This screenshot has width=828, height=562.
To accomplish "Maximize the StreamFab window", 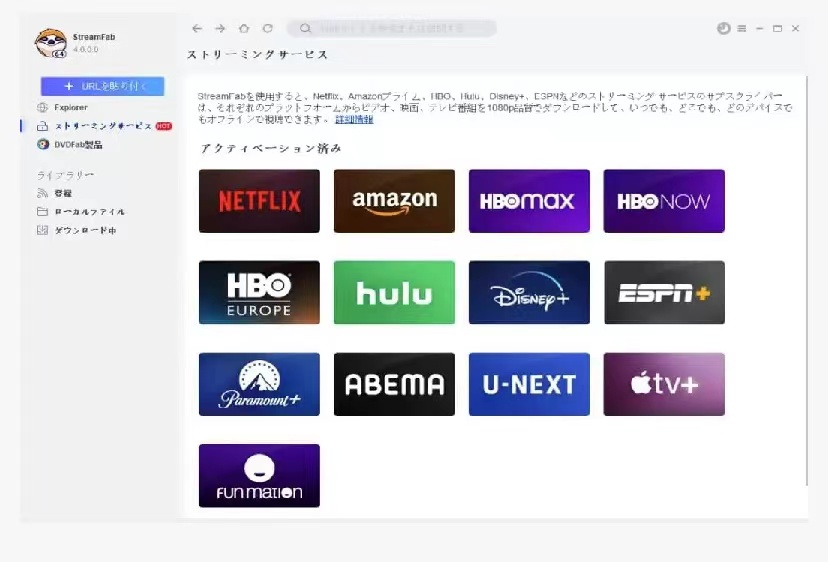I will click(x=777, y=29).
